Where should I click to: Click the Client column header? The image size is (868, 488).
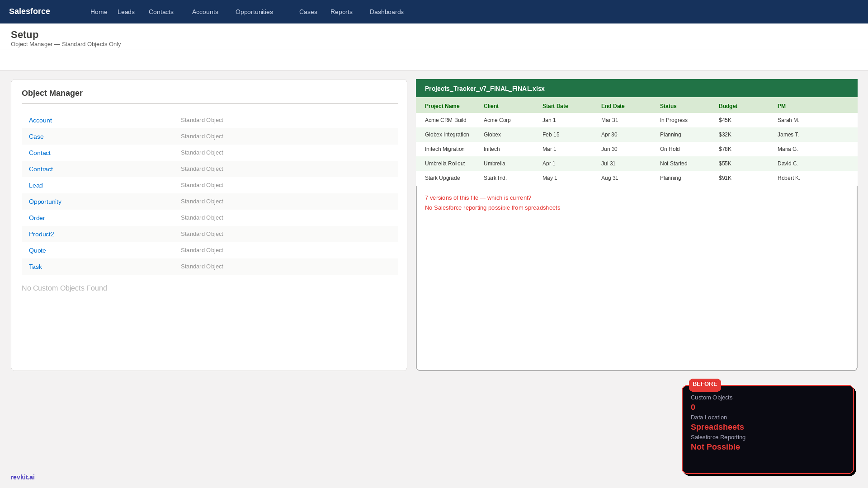pyautogui.click(x=491, y=106)
